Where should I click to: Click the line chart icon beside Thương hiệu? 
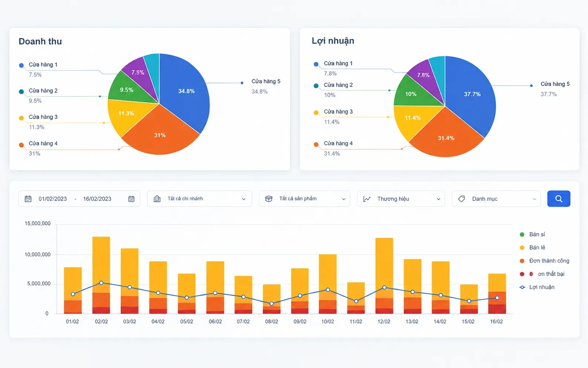[x=367, y=199]
